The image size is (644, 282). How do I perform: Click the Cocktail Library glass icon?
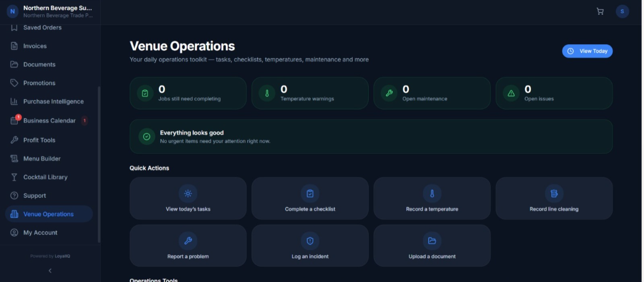pyautogui.click(x=14, y=177)
